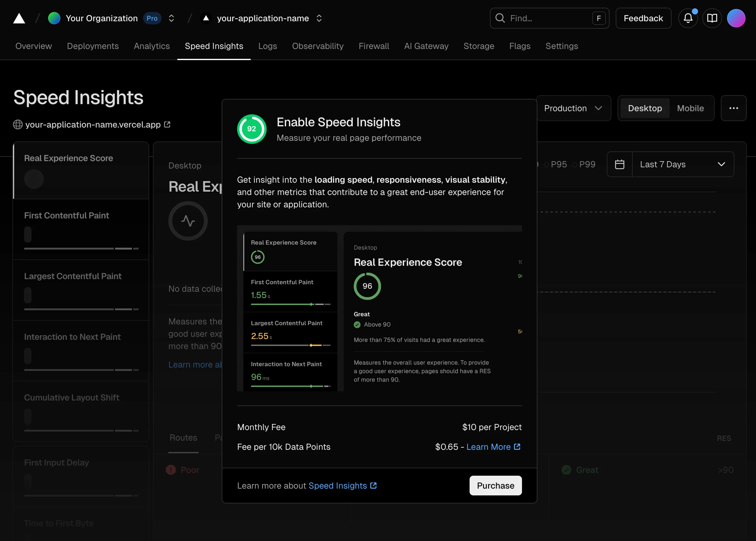
Task: Select the Real Experience Score metric card
Action: pyautogui.click(x=81, y=171)
